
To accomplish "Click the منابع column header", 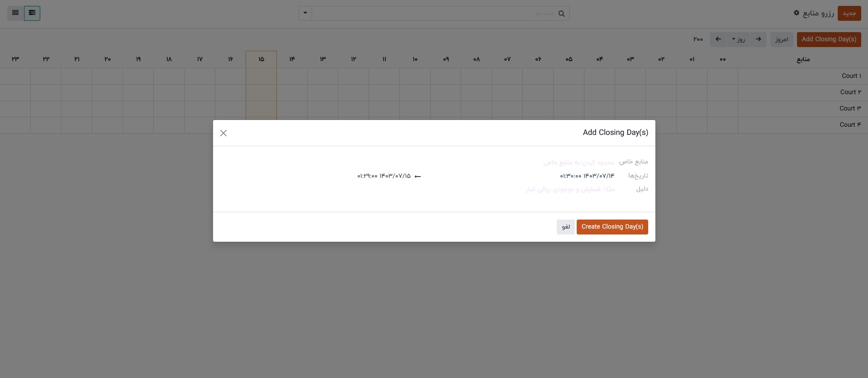I will [x=803, y=59].
